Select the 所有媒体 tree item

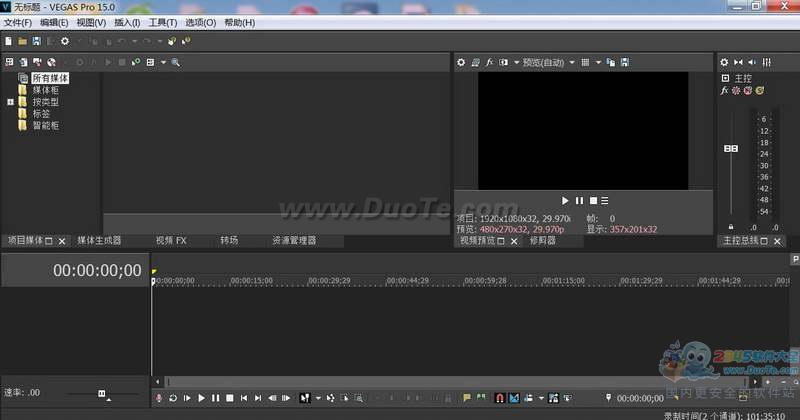51,78
